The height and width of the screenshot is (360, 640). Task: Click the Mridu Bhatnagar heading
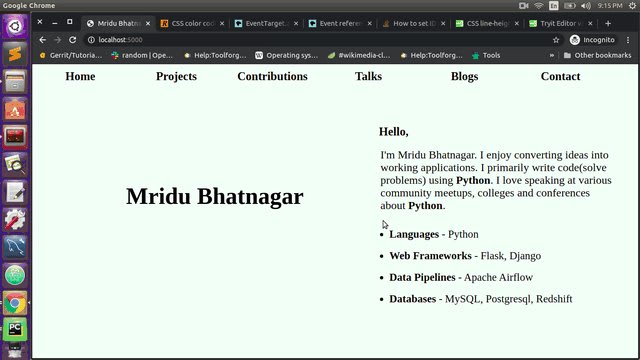tap(215, 196)
